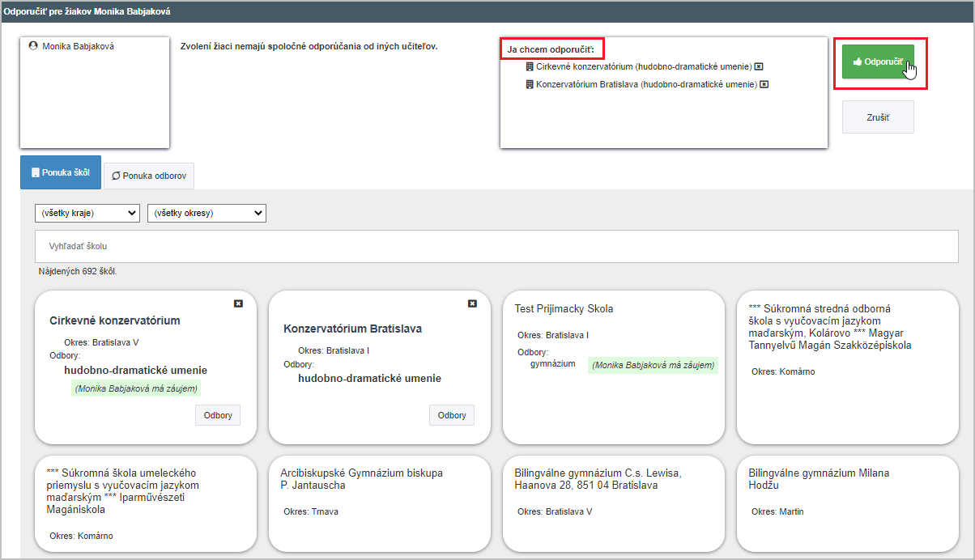Select the Test Prijimacky Skola card

614,367
